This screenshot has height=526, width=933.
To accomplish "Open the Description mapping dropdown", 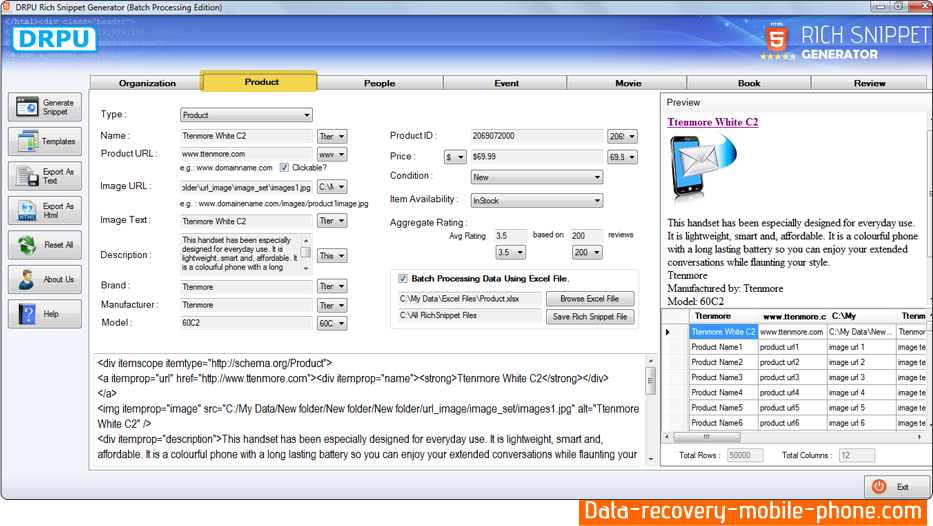I will 332,256.
